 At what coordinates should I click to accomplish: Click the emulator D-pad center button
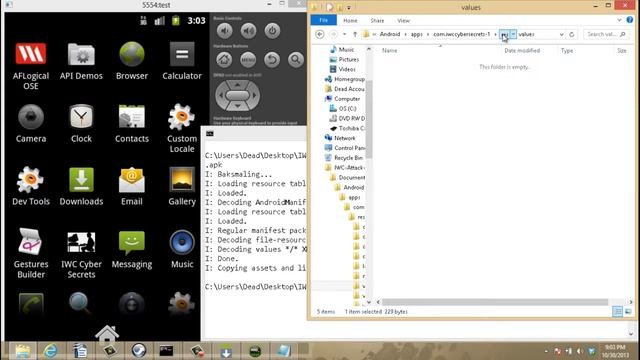pyautogui.click(x=237, y=96)
